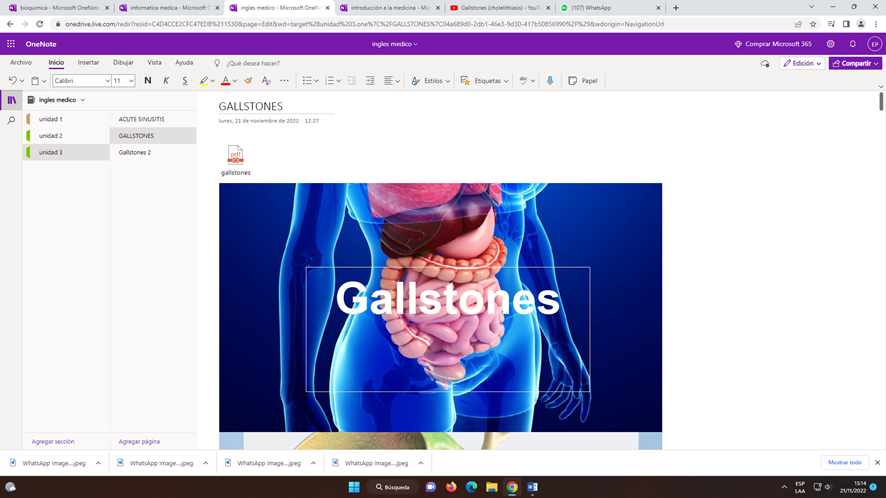886x498 pixels.
Task: Open the undo options dropdown arrow
Action: 22,81
